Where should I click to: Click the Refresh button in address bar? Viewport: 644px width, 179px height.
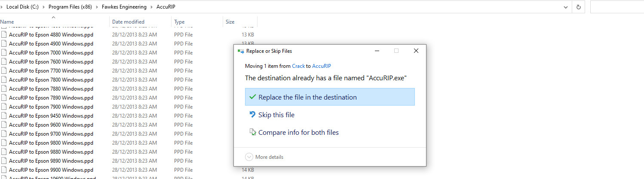[579, 7]
